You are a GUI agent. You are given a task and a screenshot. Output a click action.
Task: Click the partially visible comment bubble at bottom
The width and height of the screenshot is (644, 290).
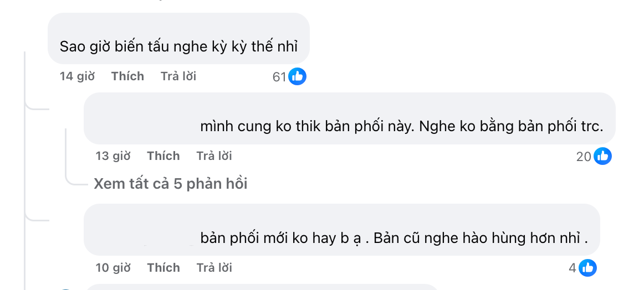click(262, 287)
